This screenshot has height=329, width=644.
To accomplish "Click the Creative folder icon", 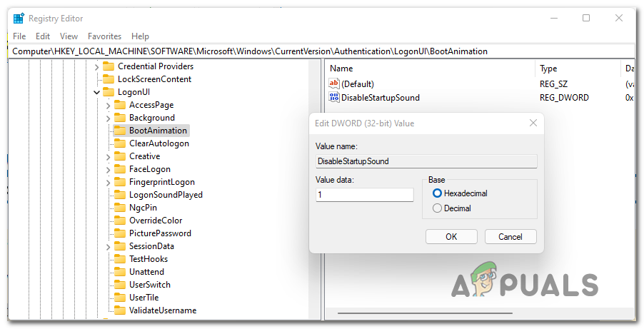I will [120, 156].
